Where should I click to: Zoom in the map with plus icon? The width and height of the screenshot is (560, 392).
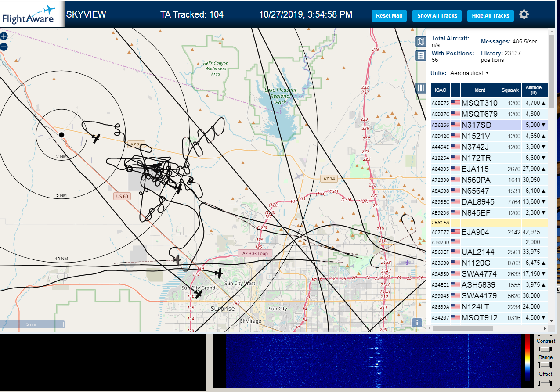tap(4, 36)
